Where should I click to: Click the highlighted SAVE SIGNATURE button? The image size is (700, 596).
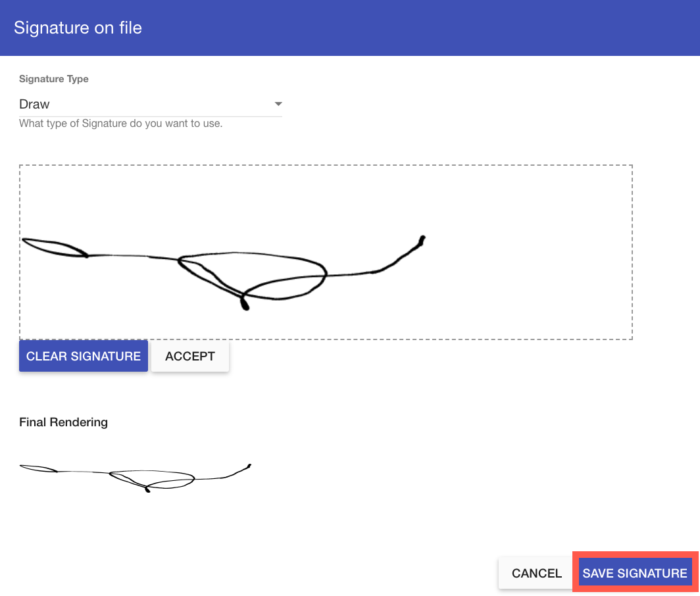(634, 572)
